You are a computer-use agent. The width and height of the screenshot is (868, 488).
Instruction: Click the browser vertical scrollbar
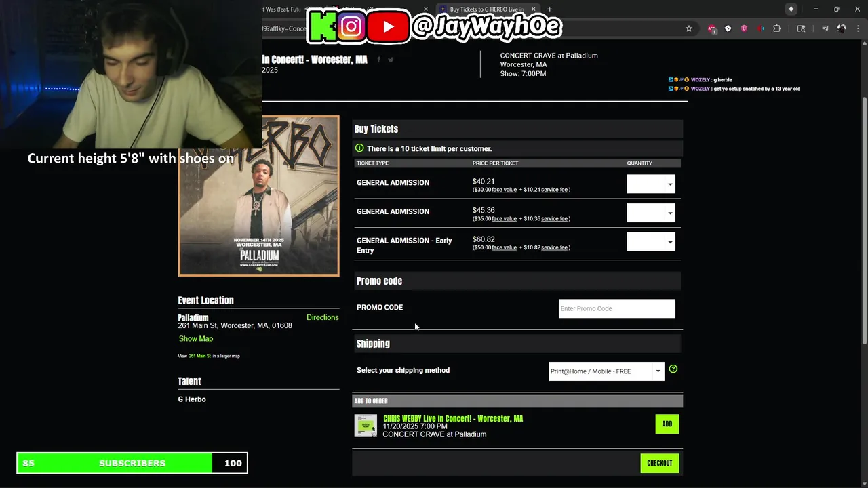coord(864,220)
